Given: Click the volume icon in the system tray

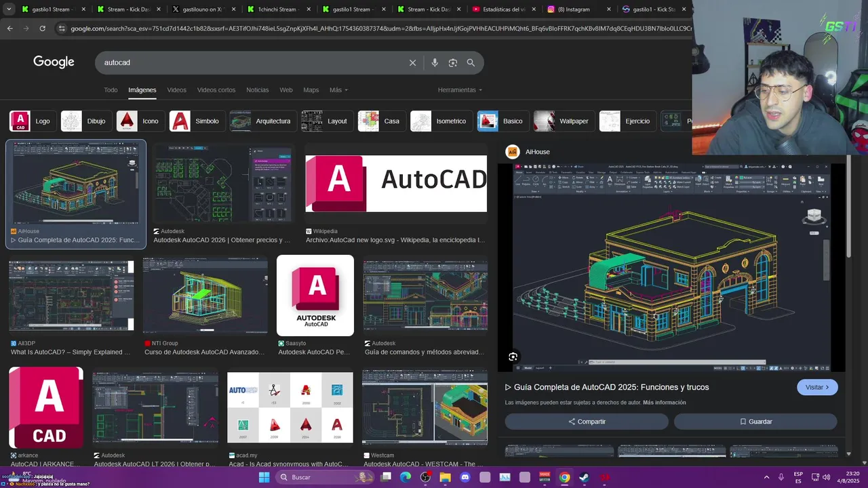Looking at the screenshot, I should [826, 477].
